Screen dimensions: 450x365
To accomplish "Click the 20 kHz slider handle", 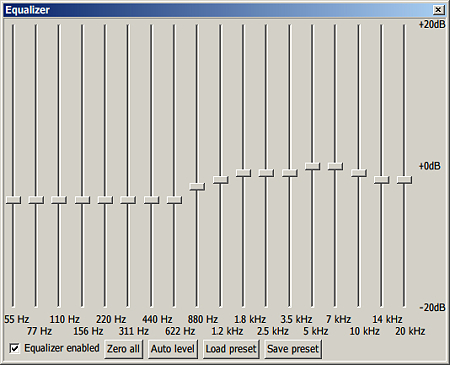I will point(404,180).
